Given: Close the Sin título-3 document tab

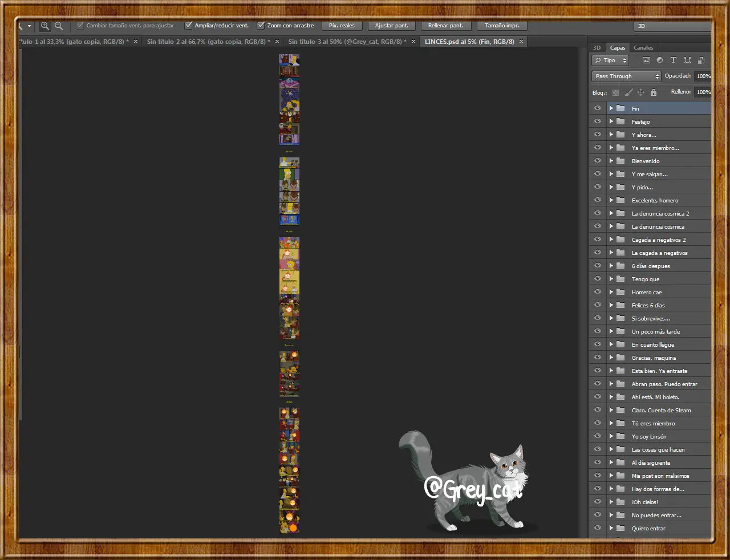Looking at the screenshot, I should point(413,42).
